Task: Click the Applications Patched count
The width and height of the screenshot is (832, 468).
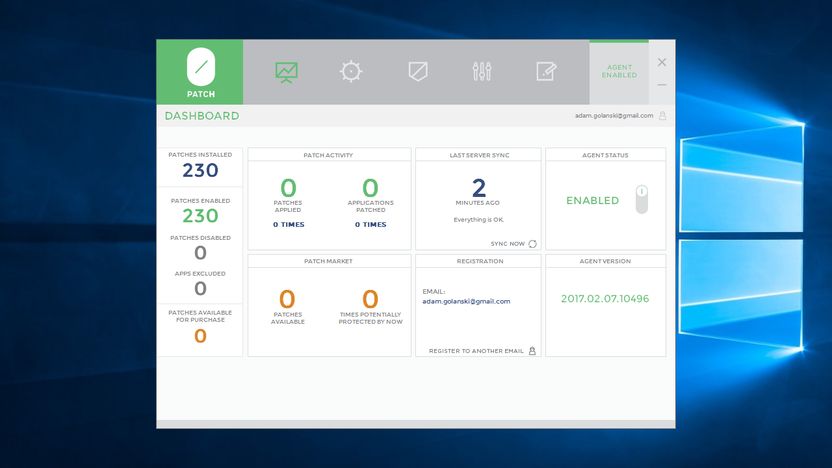Action: point(370,188)
